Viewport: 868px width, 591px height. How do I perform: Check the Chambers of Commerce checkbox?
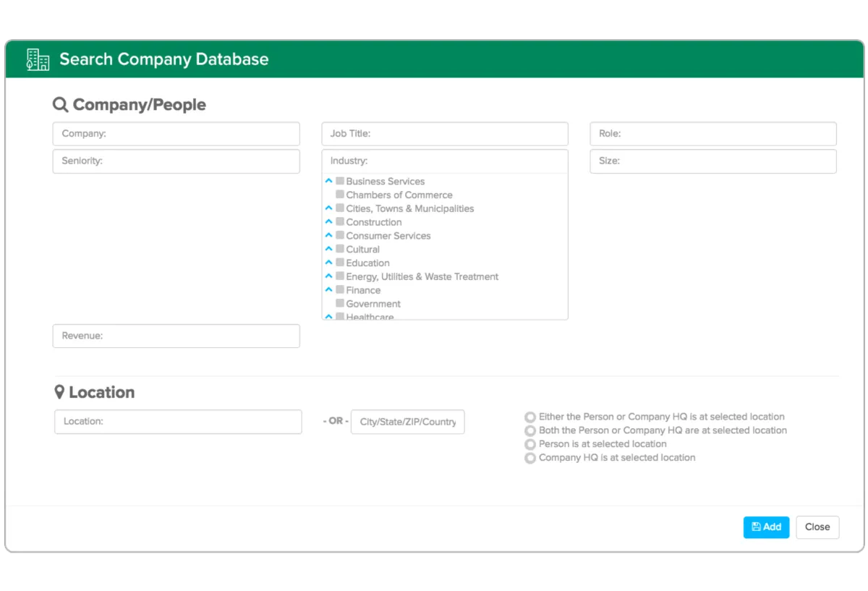pos(340,195)
